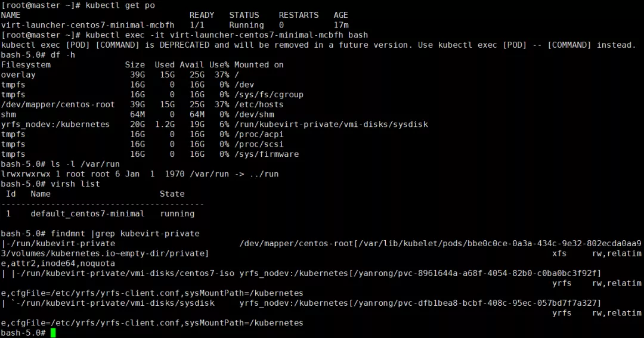Click the green cursor at the last prompt
This screenshot has width=644, height=338.
coord(52,333)
